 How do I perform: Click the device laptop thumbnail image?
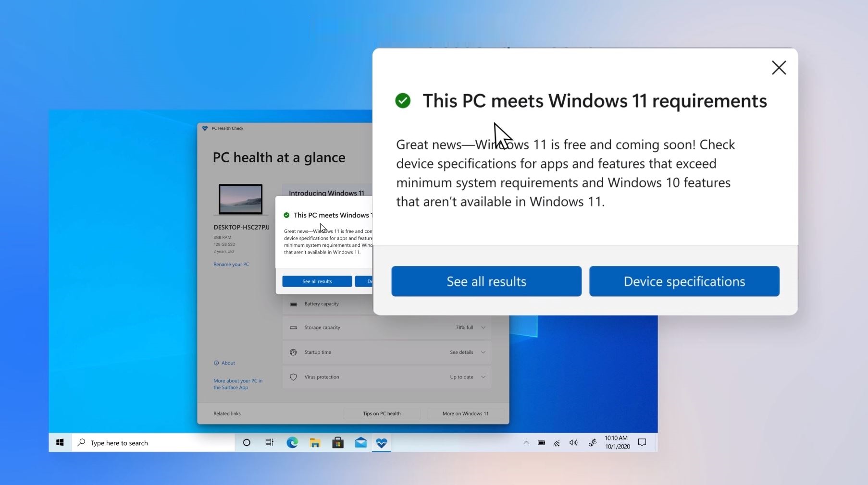pyautogui.click(x=241, y=199)
